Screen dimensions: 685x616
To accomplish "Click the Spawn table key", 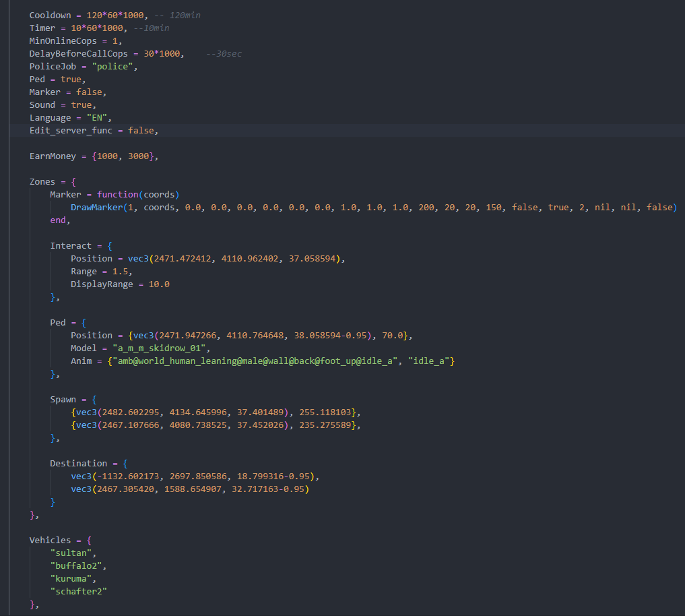I will click(63, 399).
